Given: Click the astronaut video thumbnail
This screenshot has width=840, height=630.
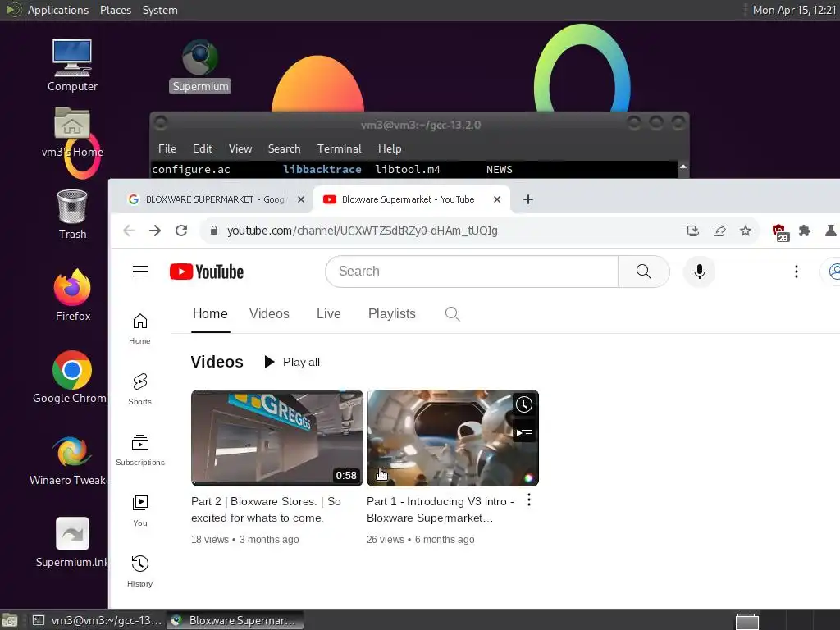Looking at the screenshot, I should click(x=453, y=438).
